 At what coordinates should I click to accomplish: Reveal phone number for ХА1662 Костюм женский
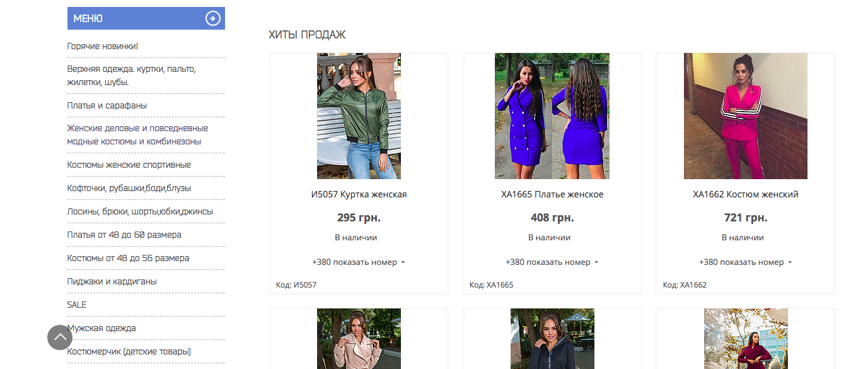745,262
